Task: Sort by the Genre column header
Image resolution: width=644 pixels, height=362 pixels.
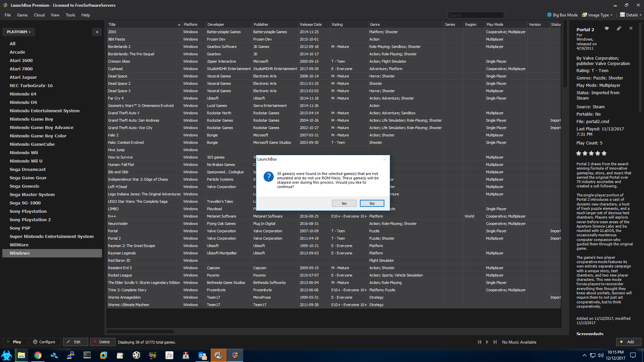Action: coord(406,24)
